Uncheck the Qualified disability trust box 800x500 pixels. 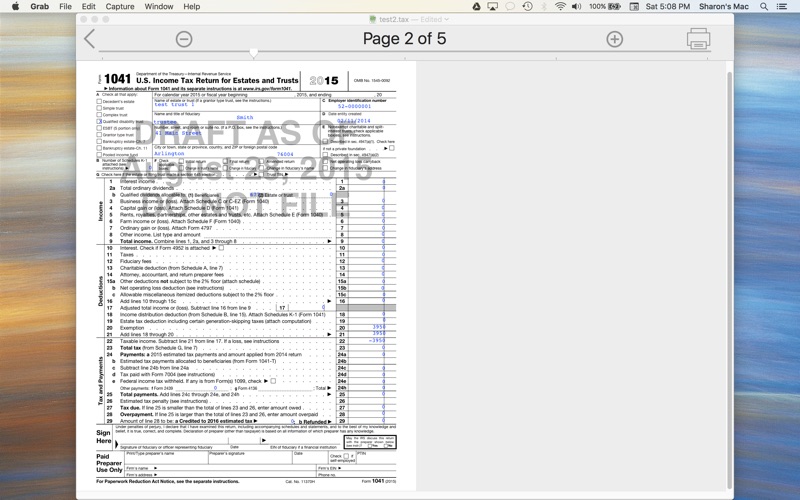pyautogui.click(x=99, y=121)
